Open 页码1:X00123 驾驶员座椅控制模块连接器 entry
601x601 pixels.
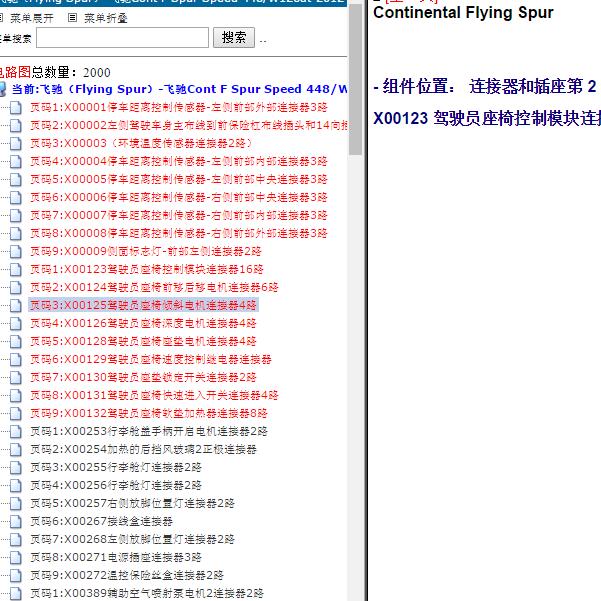pos(147,269)
